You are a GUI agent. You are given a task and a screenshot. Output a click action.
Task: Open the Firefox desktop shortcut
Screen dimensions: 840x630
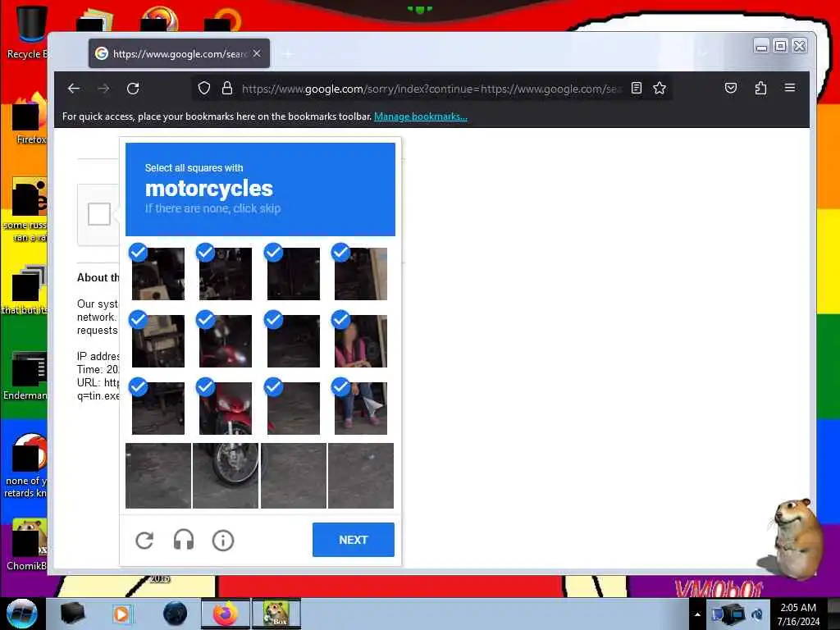coord(30,119)
